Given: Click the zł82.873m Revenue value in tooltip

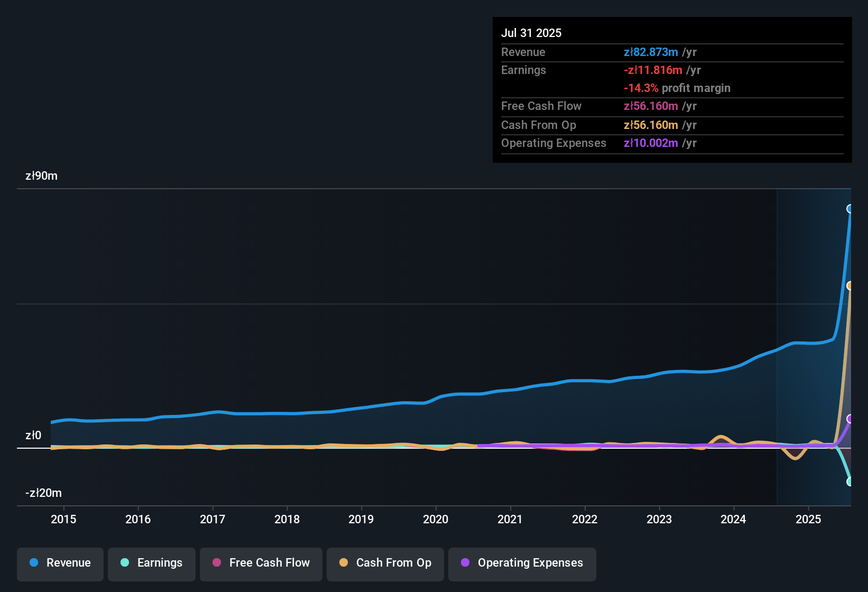Looking at the screenshot, I should [651, 52].
